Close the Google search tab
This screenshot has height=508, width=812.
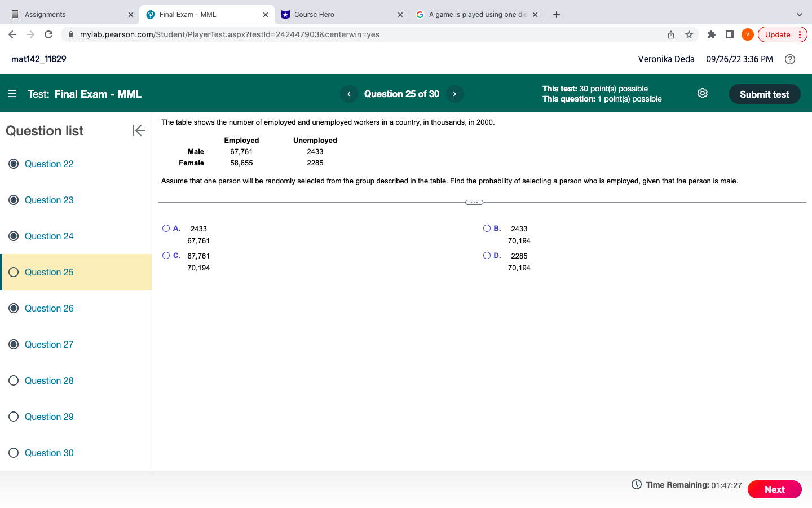(x=535, y=15)
